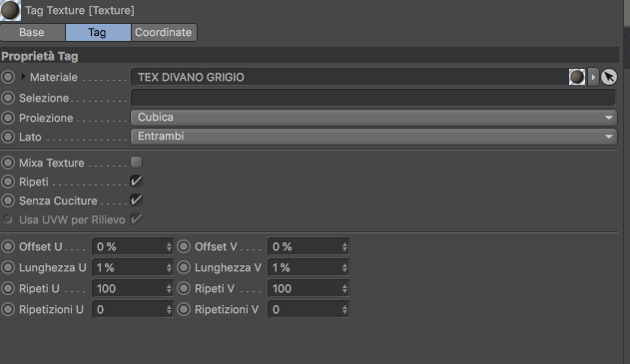
Task: Toggle the Senza Cuciture checkbox
Action: (x=136, y=199)
